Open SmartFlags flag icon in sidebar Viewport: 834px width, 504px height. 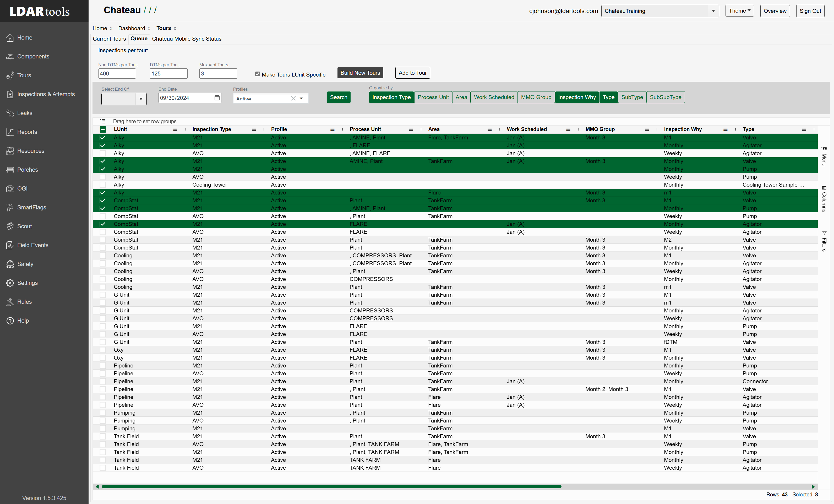(x=10, y=208)
